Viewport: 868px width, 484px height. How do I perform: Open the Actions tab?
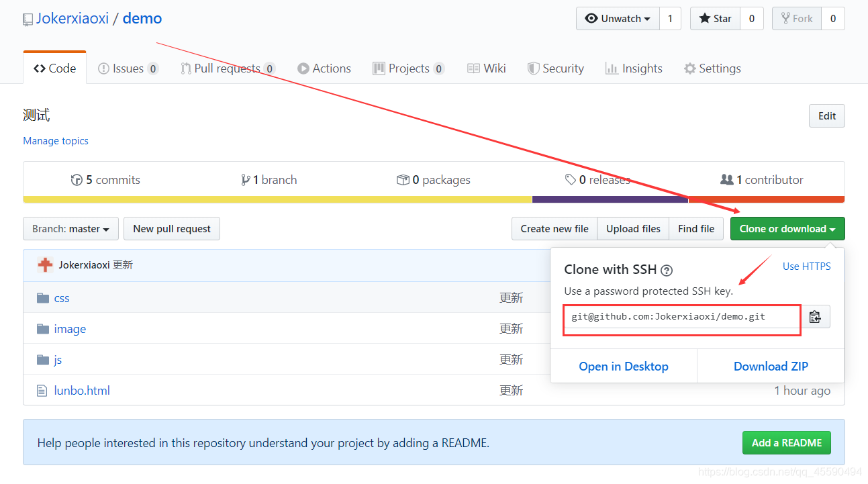(324, 68)
